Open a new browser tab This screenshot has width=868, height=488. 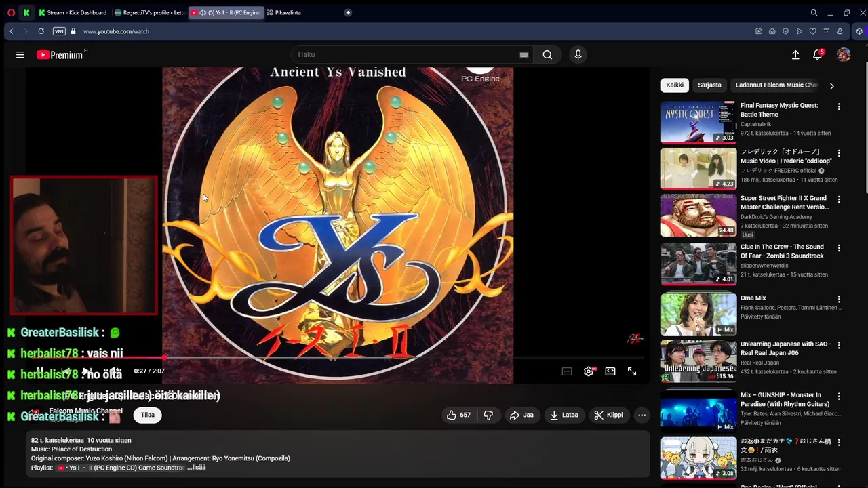348,12
